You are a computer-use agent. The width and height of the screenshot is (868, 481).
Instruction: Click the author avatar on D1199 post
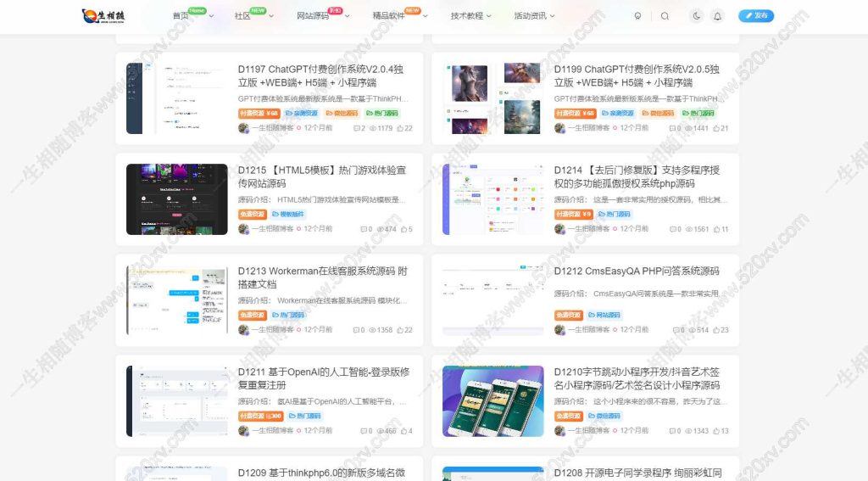coord(559,128)
